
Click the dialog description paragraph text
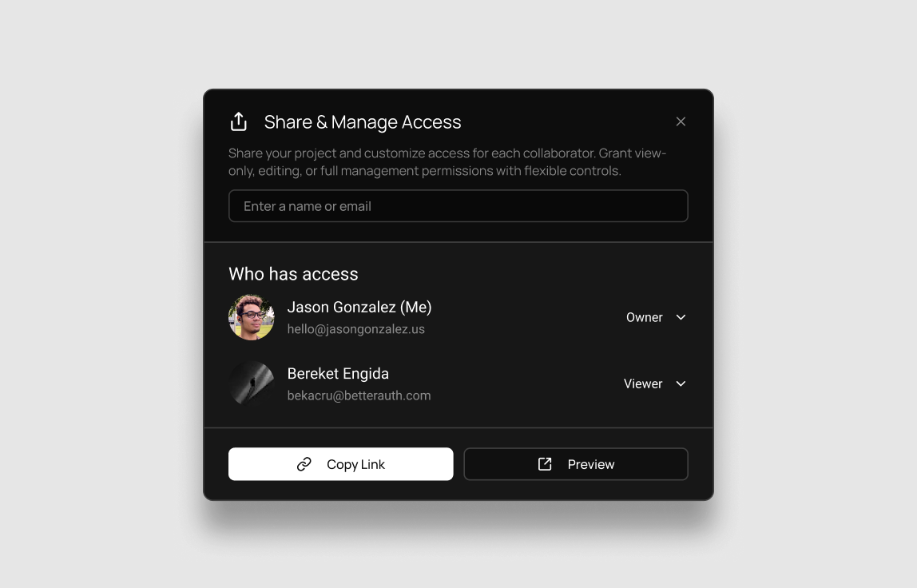coord(447,162)
